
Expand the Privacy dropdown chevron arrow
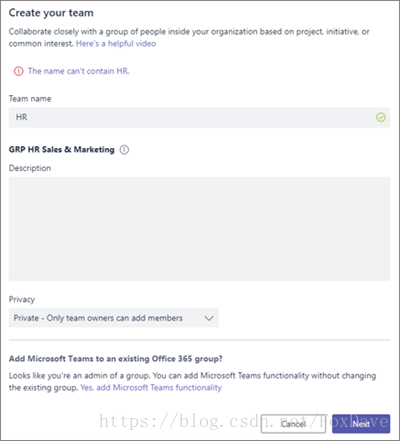pyautogui.click(x=209, y=318)
